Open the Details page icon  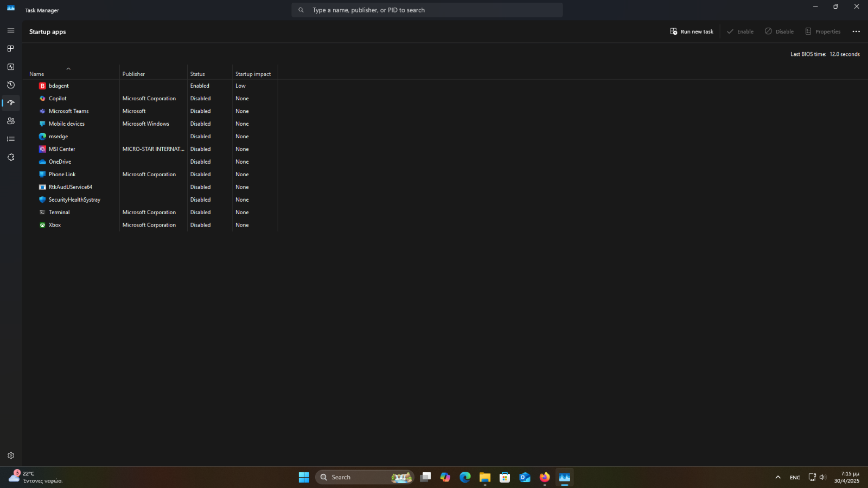[11, 139]
